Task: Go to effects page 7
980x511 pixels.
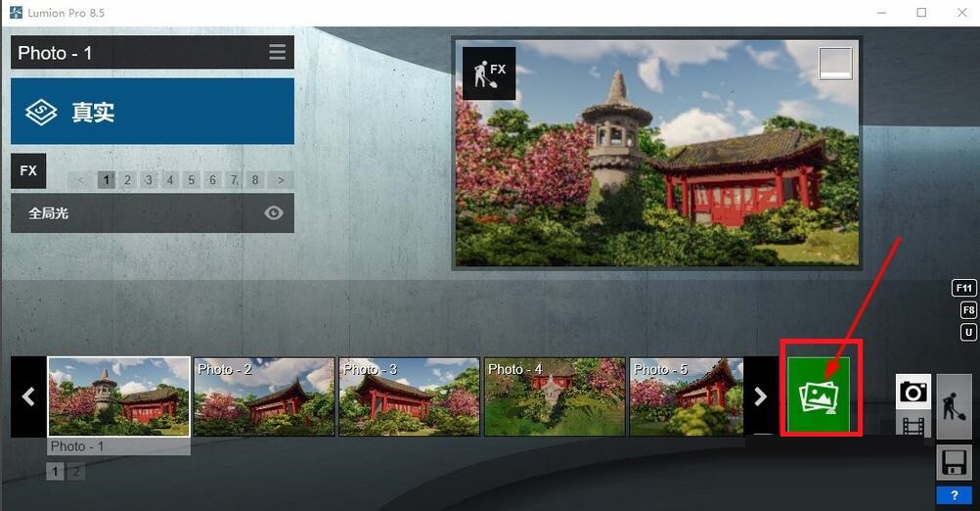Action: tap(234, 180)
